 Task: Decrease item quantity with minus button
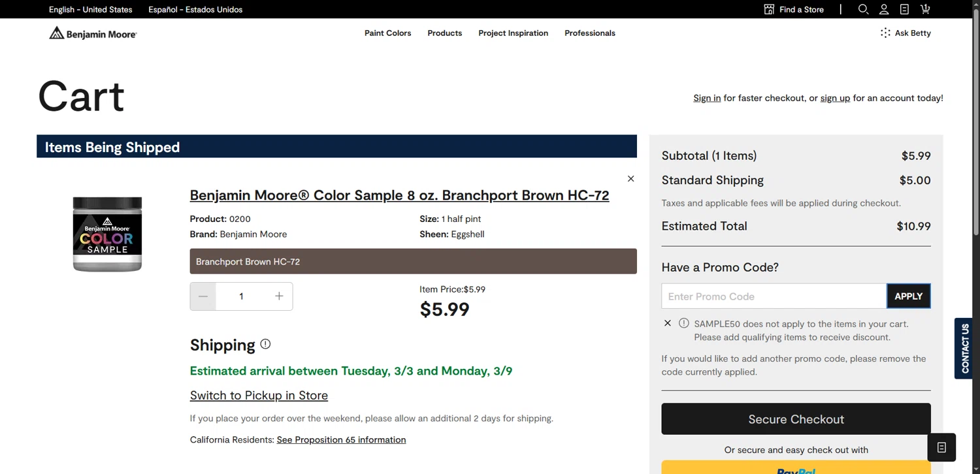pyautogui.click(x=203, y=296)
